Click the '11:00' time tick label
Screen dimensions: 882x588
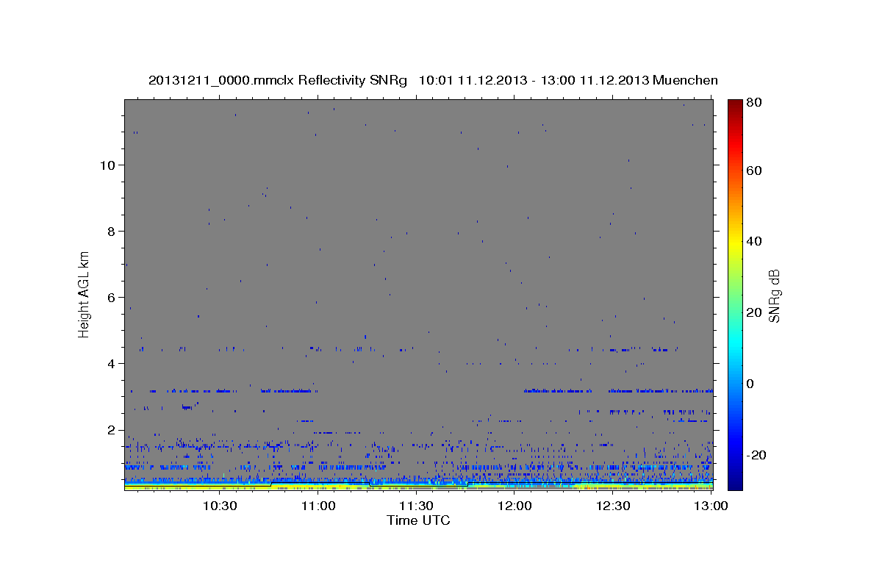click(318, 506)
